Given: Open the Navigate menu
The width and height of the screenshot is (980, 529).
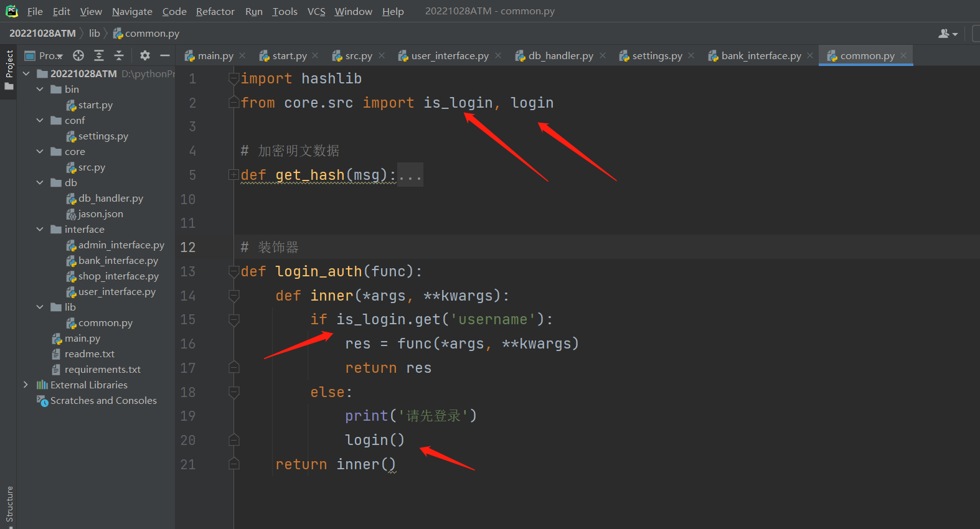Looking at the screenshot, I should click(x=132, y=11).
